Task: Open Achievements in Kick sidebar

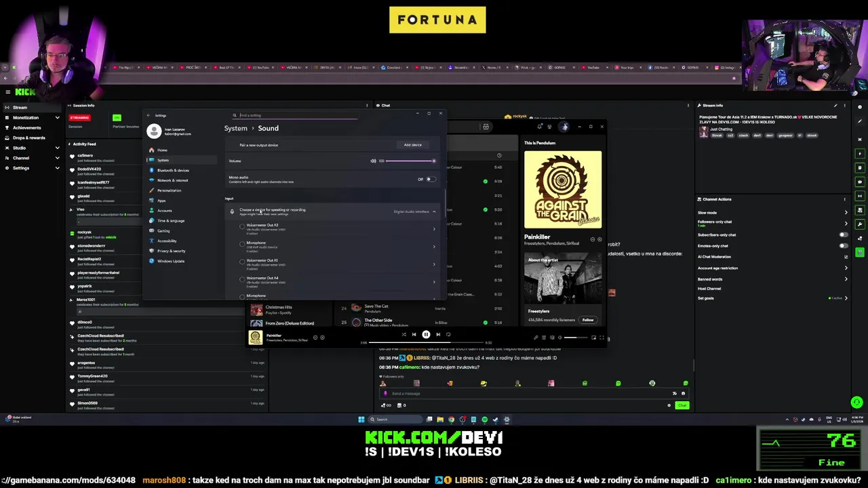Action: point(32,127)
